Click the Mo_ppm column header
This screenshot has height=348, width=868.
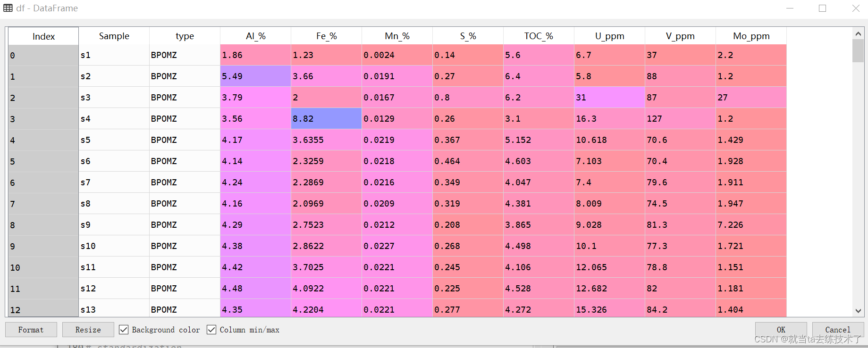pos(751,36)
